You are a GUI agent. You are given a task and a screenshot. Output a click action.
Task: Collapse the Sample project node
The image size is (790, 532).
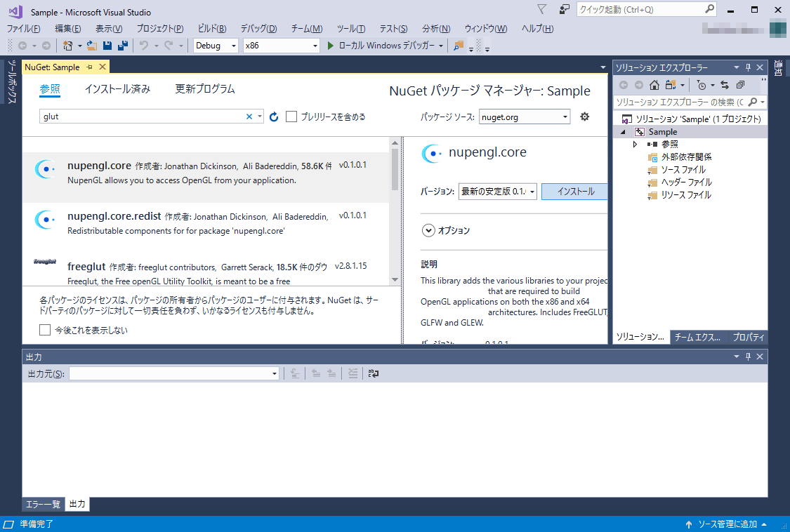click(624, 132)
